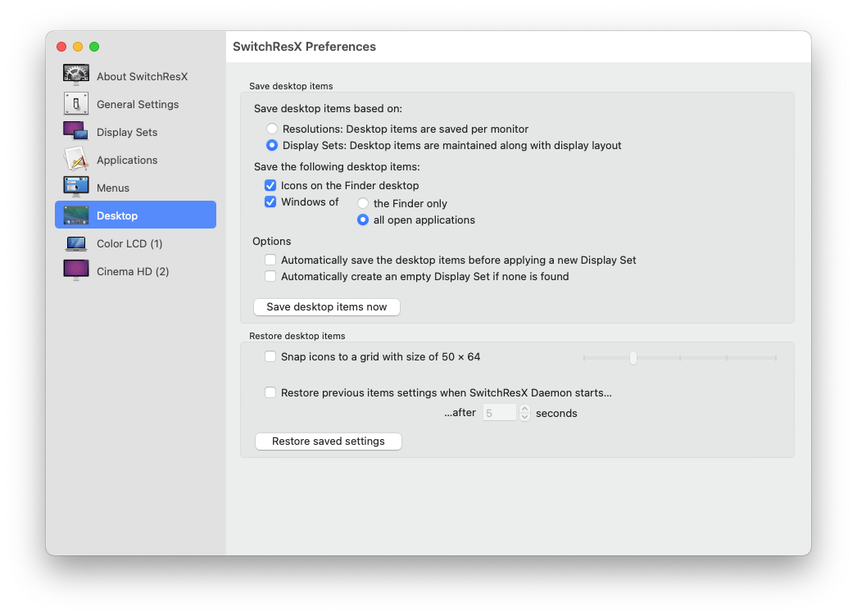Click the Cinema HD purple display icon

coord(76,270)
